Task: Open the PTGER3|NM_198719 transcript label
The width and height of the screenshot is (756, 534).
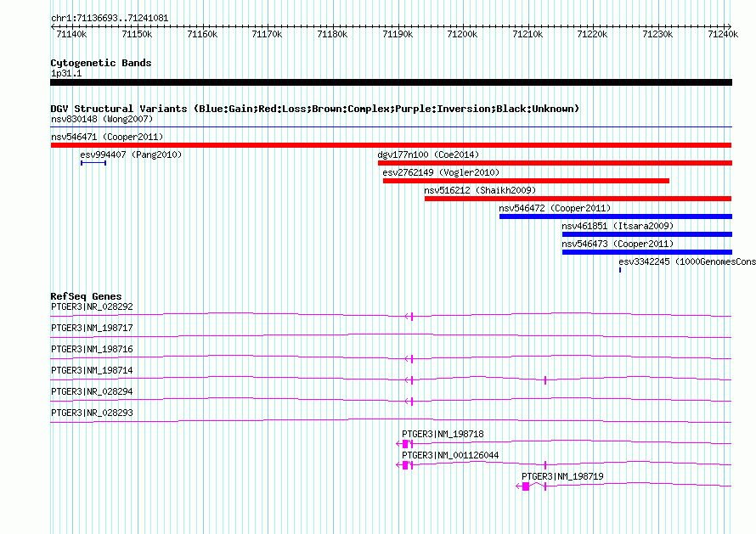Action: point(562,476)
